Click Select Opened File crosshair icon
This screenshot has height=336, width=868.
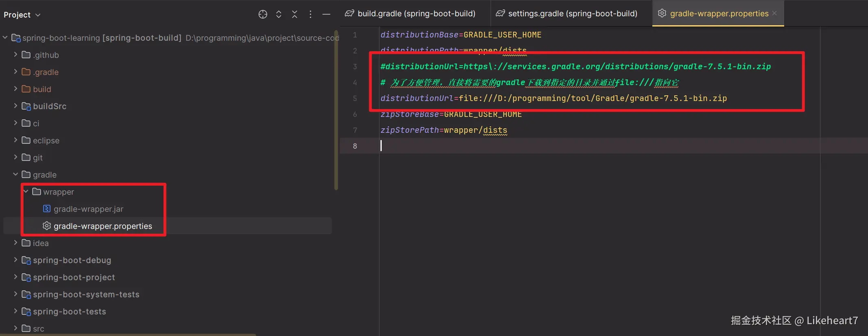tap(263, 15)
